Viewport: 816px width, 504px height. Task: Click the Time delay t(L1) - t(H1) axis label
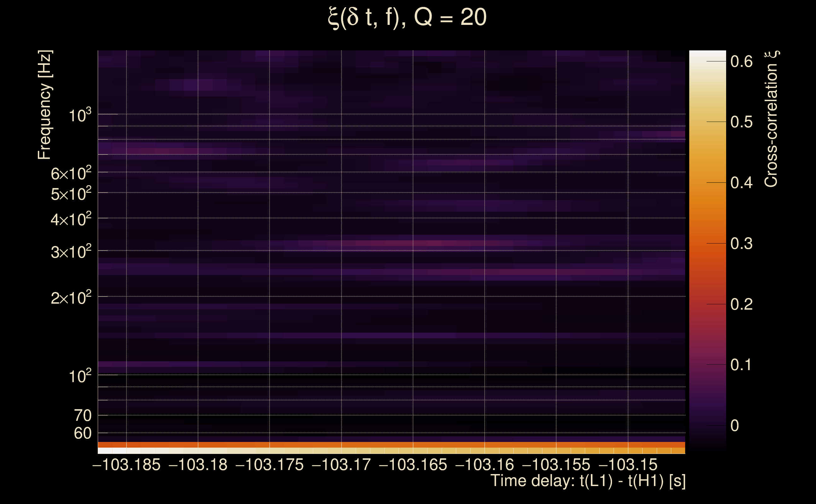click(588, 481)
